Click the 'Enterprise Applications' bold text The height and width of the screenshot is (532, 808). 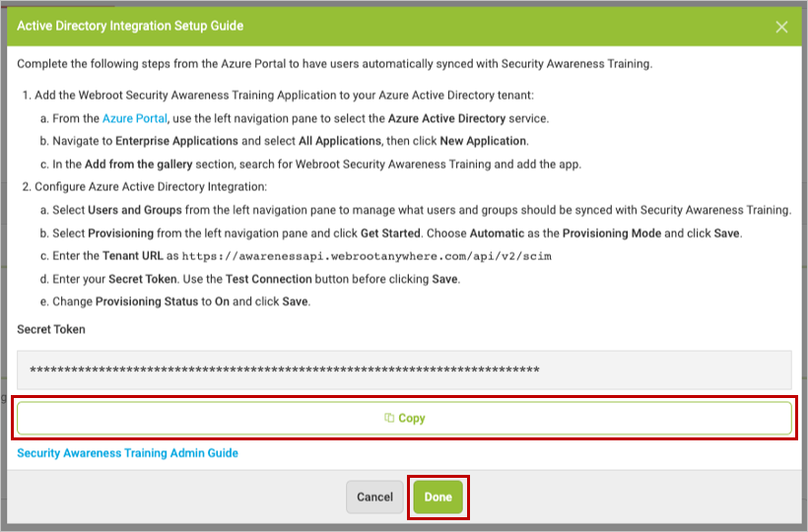click(x=176, y=141)
